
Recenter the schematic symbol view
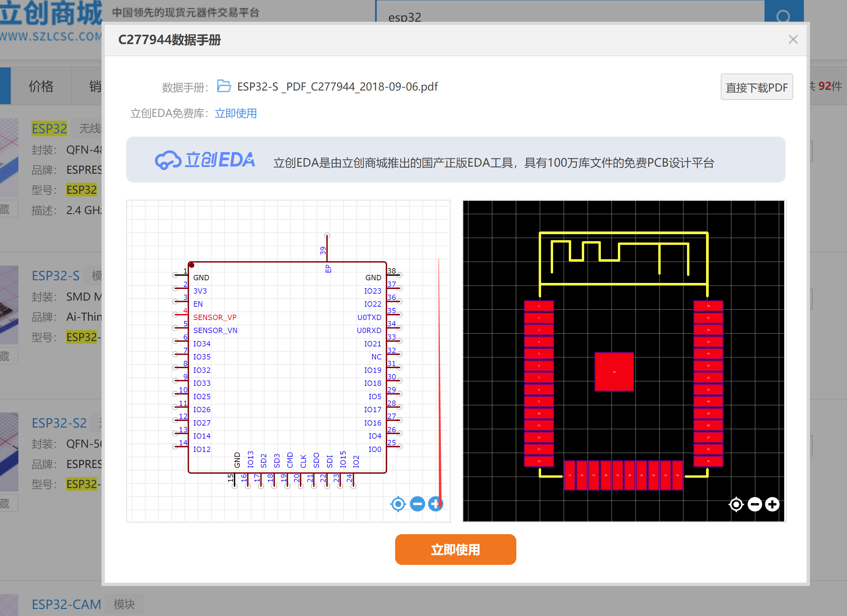point(398,504)
